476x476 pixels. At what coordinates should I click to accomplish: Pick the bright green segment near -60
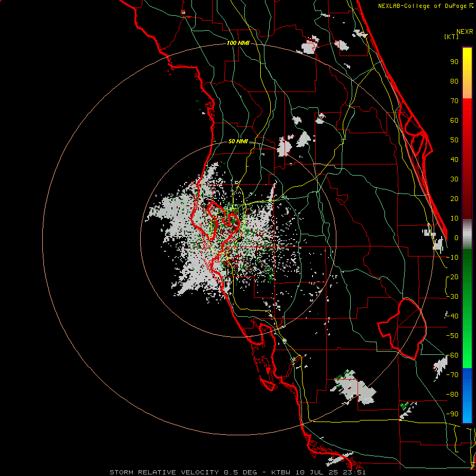point(467,358)
